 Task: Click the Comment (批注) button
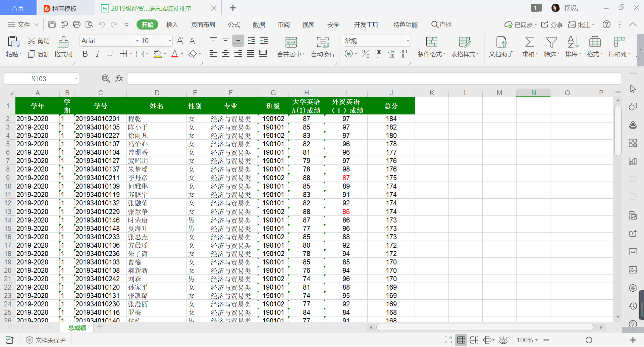pyautogui.click(x=581, y=24)
